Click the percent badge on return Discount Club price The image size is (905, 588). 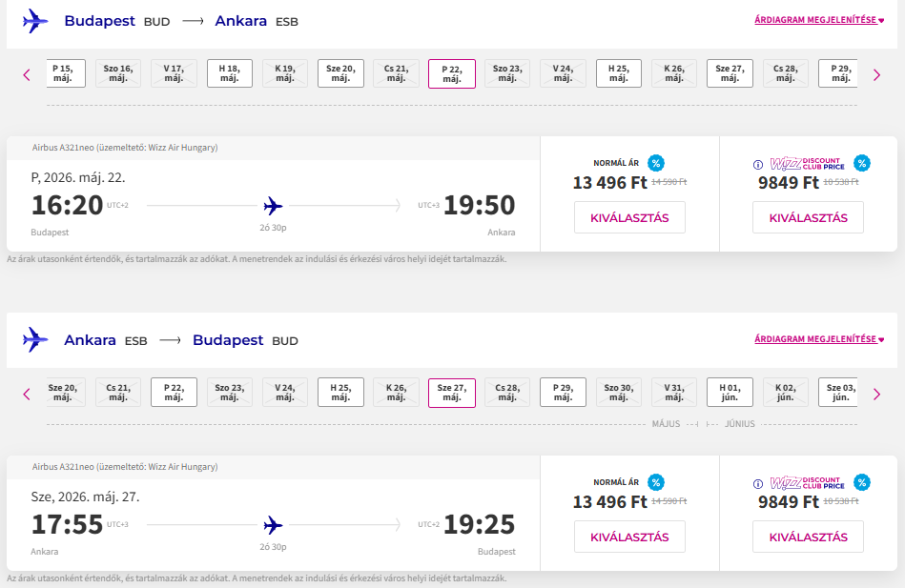862,482
